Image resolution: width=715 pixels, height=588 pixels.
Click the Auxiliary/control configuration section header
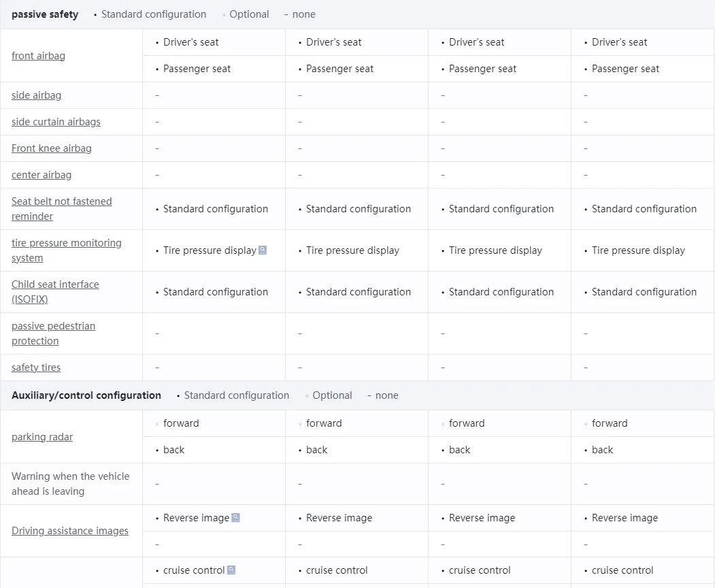pyautogui.click(x=86, y=395)
